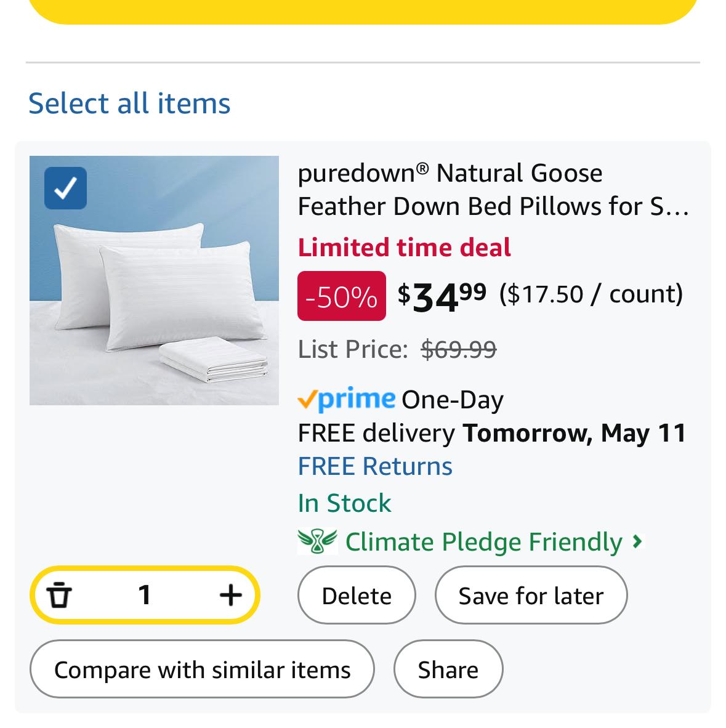The width and height of the screenshot is (726, 728).
Task: Click the Share button
Action: pyautogui.click(x=448, y=669)
